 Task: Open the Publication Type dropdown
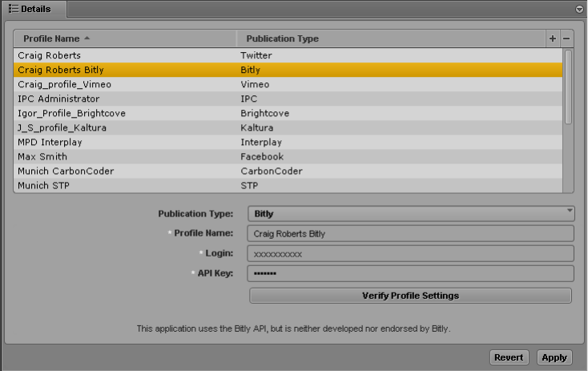coord(411,214)
